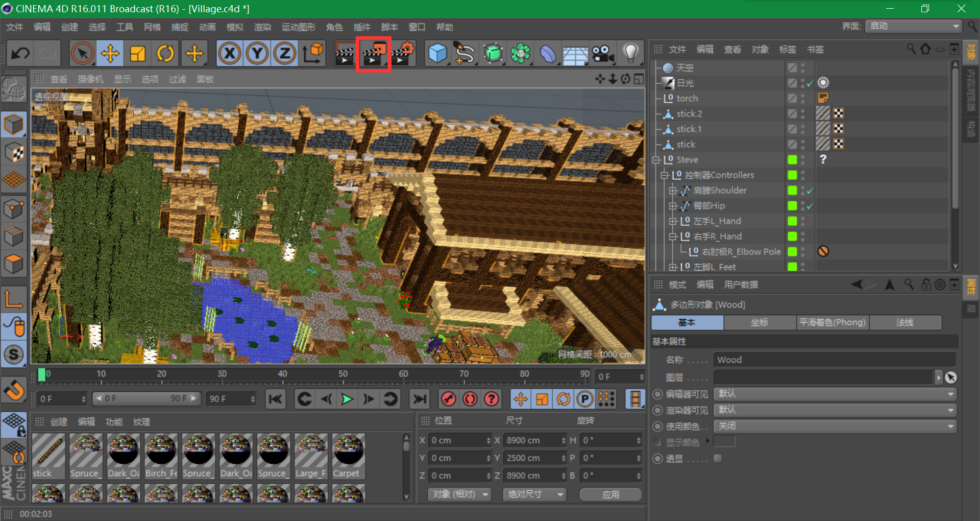
Task: Click the coordinate system icon
Action: [313, 53]
